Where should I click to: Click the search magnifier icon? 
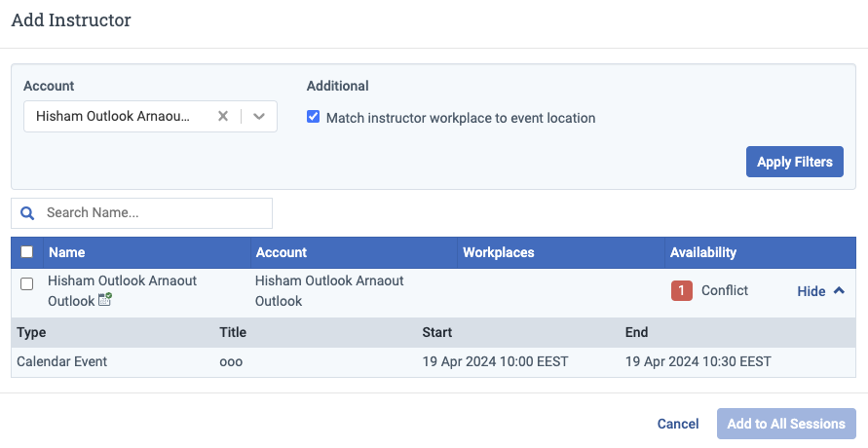click(27, 213)
